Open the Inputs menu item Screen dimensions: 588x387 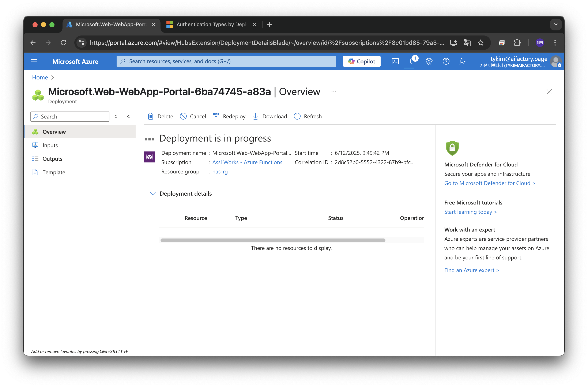(50, 145)
